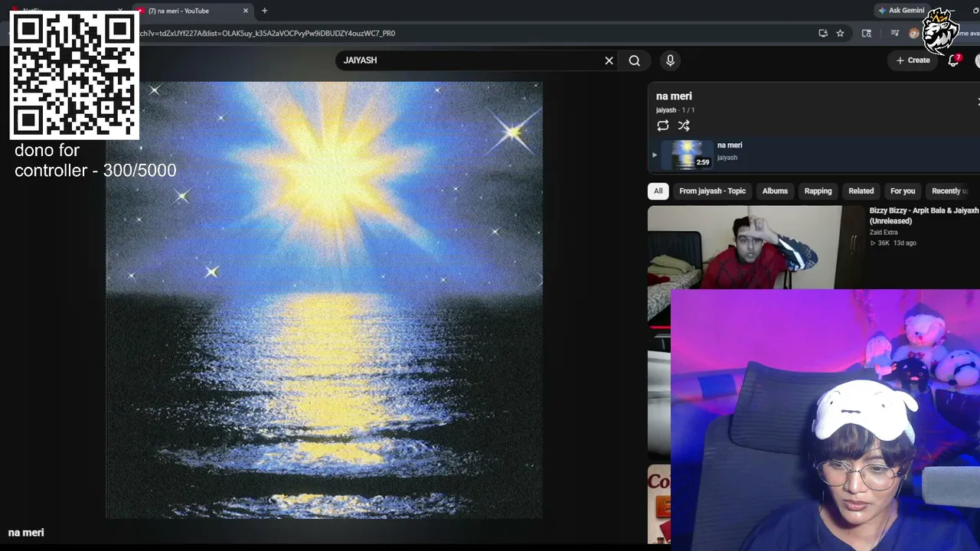Open Bizzy Bizzy - Arpit Bala & Jaiyaxh title
This screenshot has width=980, height=551.
(924, 216)
